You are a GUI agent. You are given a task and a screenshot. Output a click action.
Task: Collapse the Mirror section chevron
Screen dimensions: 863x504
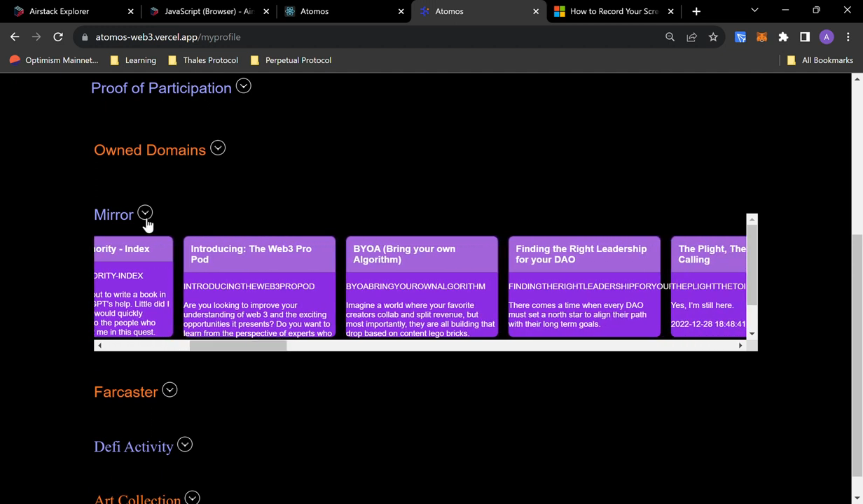[x=145, y=213]
